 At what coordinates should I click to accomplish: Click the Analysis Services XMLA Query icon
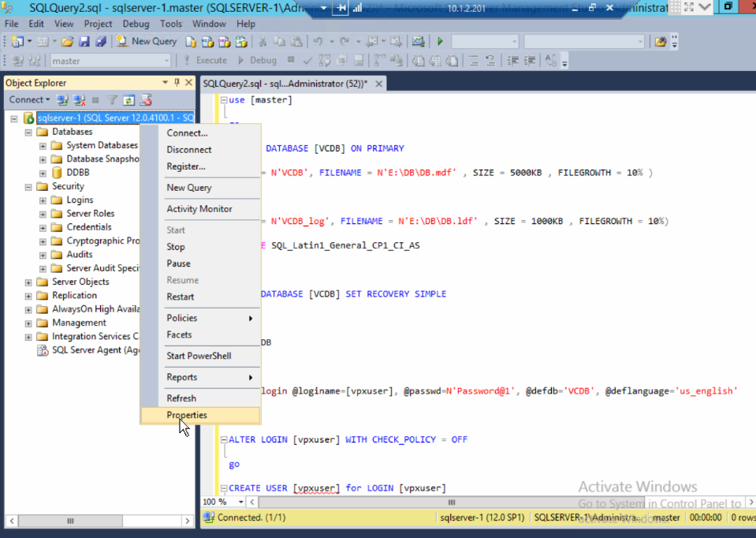coord(241,42)
